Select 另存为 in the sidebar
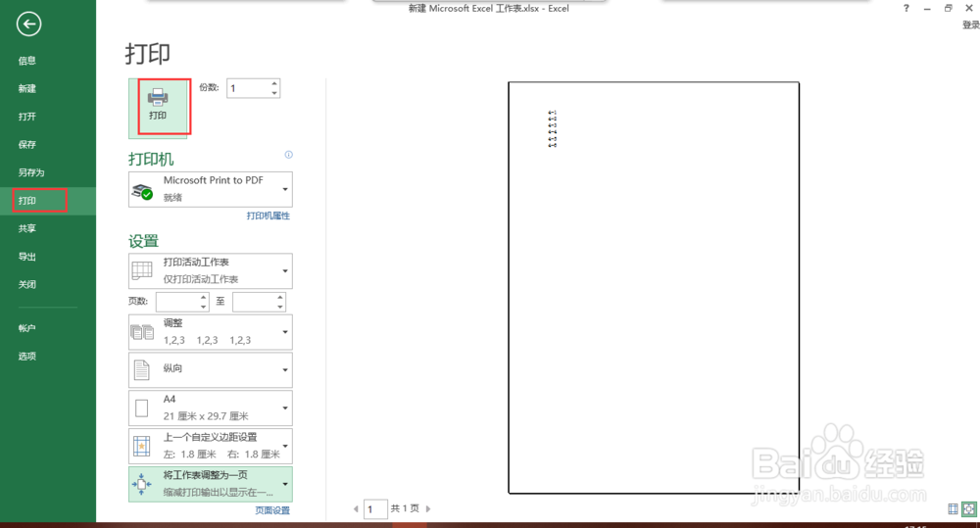Screen dimensions: 980x528 tap(30, 172)
